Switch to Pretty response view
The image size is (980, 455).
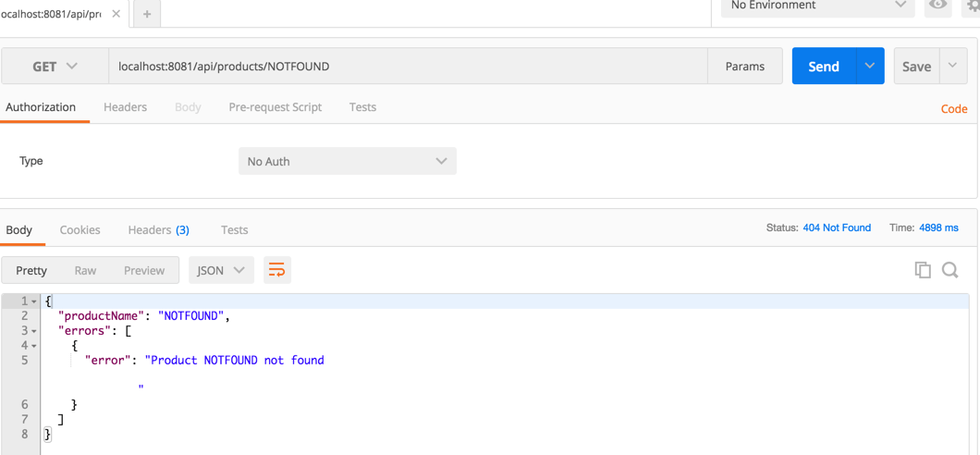tap(31, 271)
